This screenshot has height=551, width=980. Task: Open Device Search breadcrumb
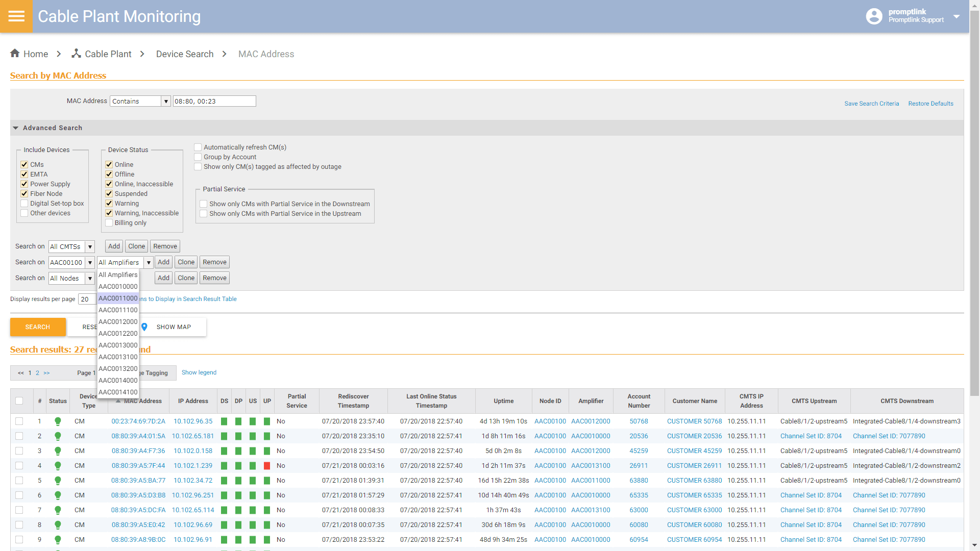185,54
